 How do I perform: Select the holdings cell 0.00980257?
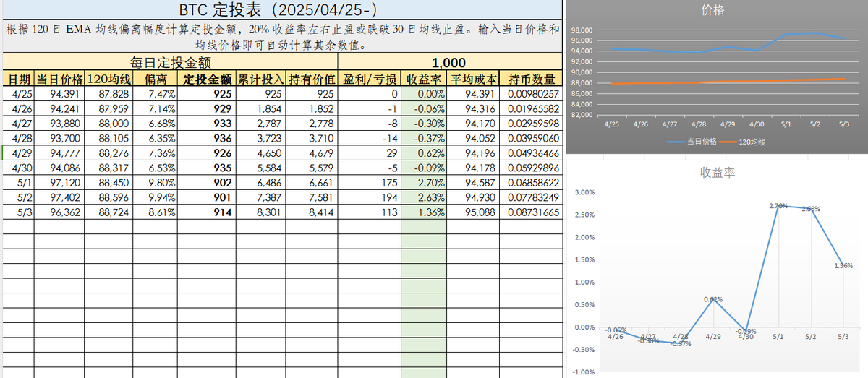pyautogui.click(x=530, y=94)
